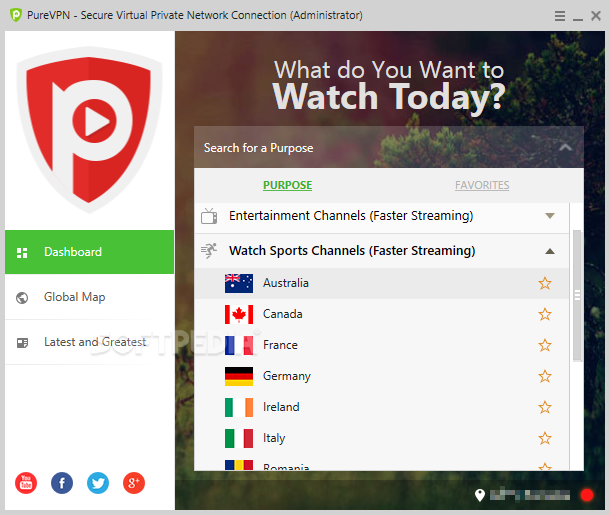Select Australia server
The height and width of the screenshot is (515, 610).
[x=382, y=283]
